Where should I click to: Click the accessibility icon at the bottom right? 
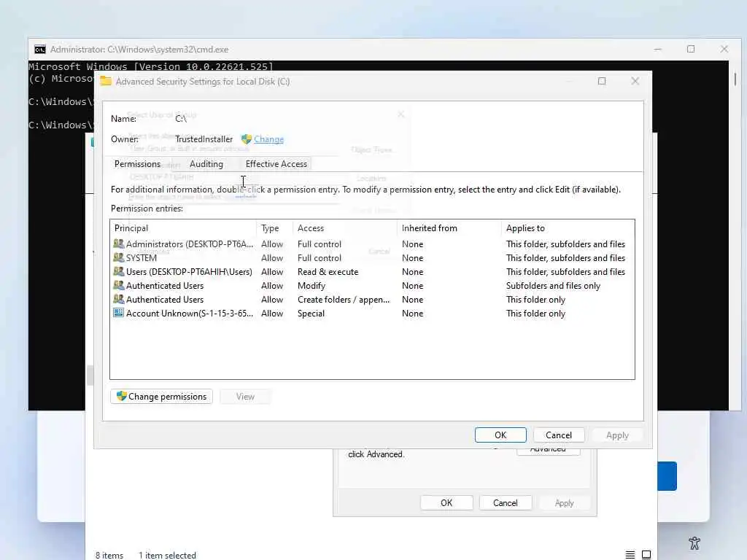694,542
